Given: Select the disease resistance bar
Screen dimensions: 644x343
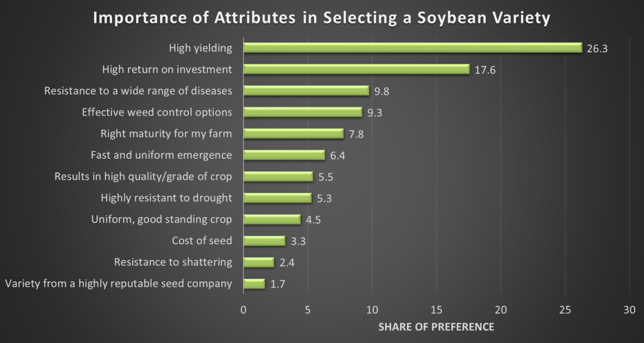Looking at the screenshot, I should pyautogui.click(x=306, y=91).
